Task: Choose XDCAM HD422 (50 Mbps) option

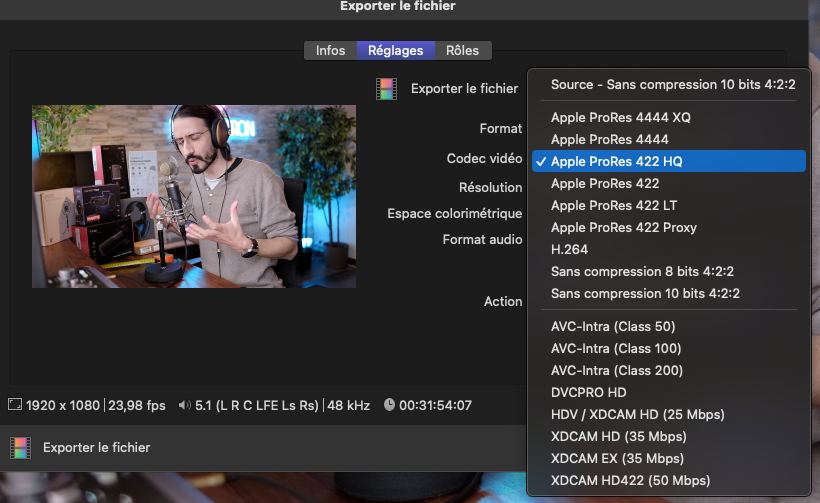Action: pos(669,480)
